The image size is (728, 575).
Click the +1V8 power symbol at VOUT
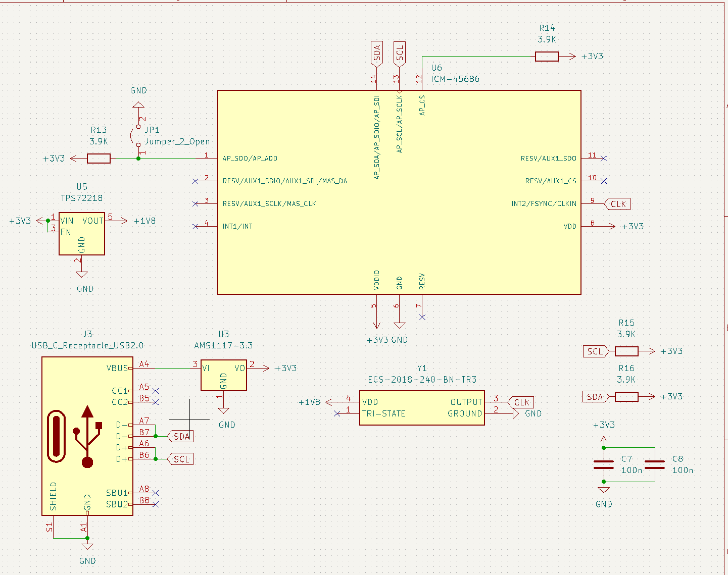144,221
